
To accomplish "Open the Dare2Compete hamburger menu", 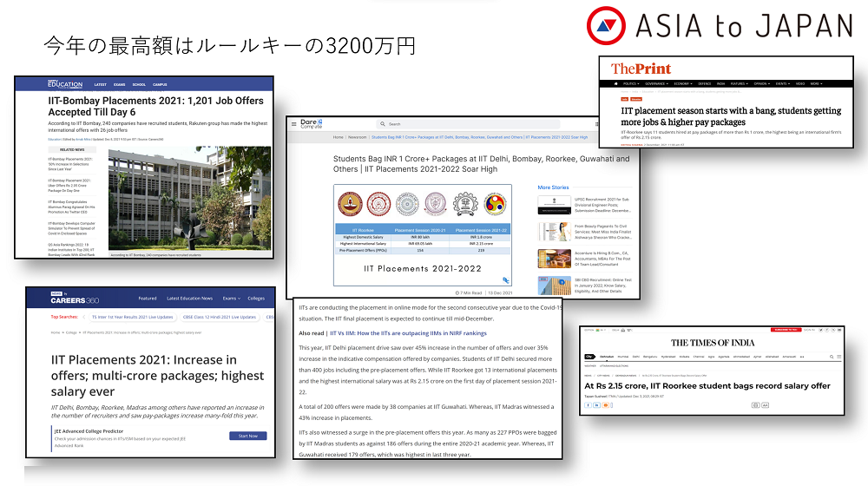I will point(294,124).
